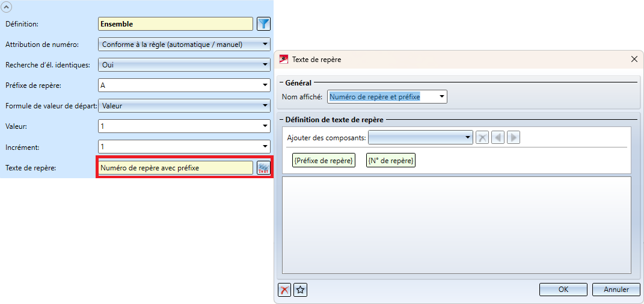Close the Texte de repère dialog
Viewport: 644px width, 304px height.
pos(634,59)
